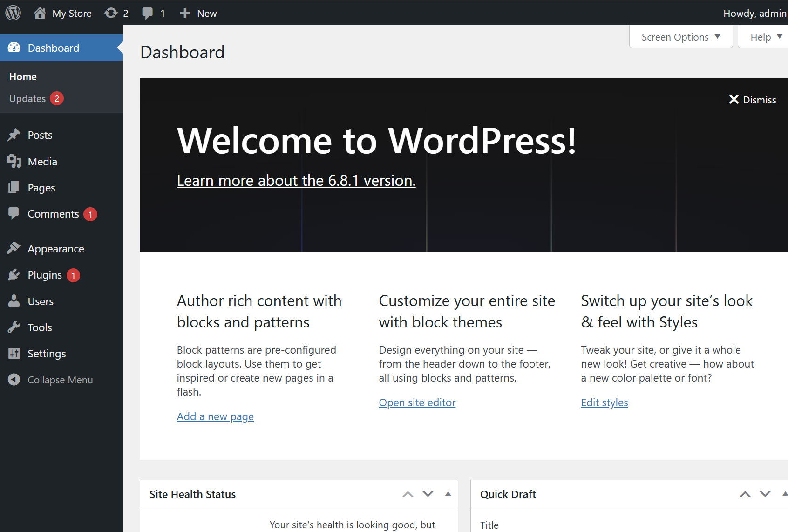
Task: Click the Pages icon in sidebar
Action: pyautogui.click(x=14, y=187)
